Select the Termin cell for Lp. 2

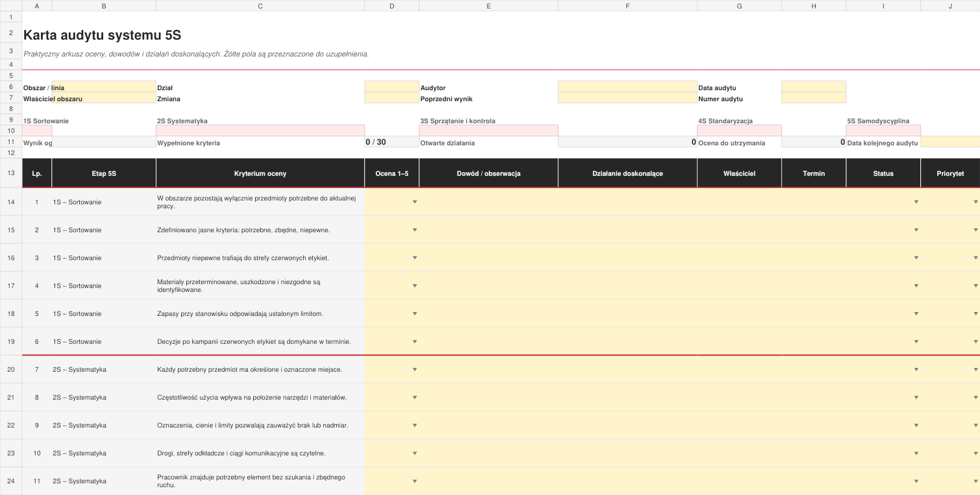[x=814, y=230]
